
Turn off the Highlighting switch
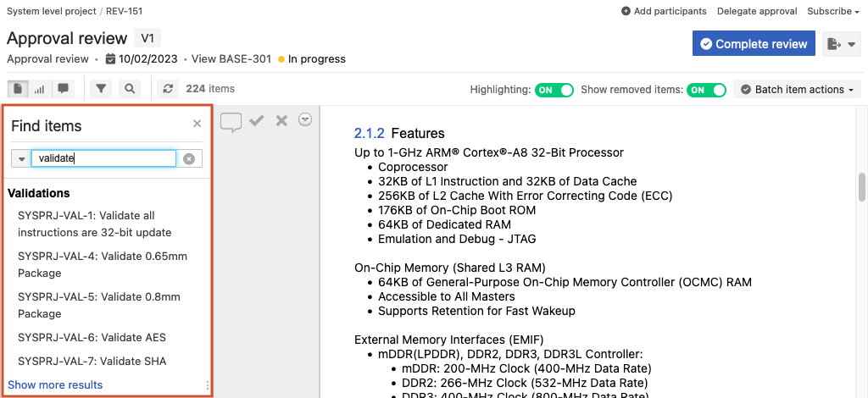click(x=554, y=90)
